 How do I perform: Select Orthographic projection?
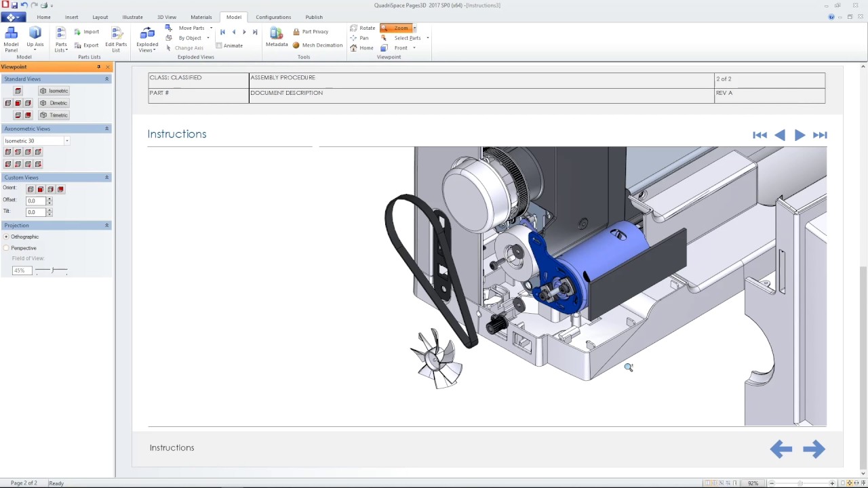coord(6,237)
